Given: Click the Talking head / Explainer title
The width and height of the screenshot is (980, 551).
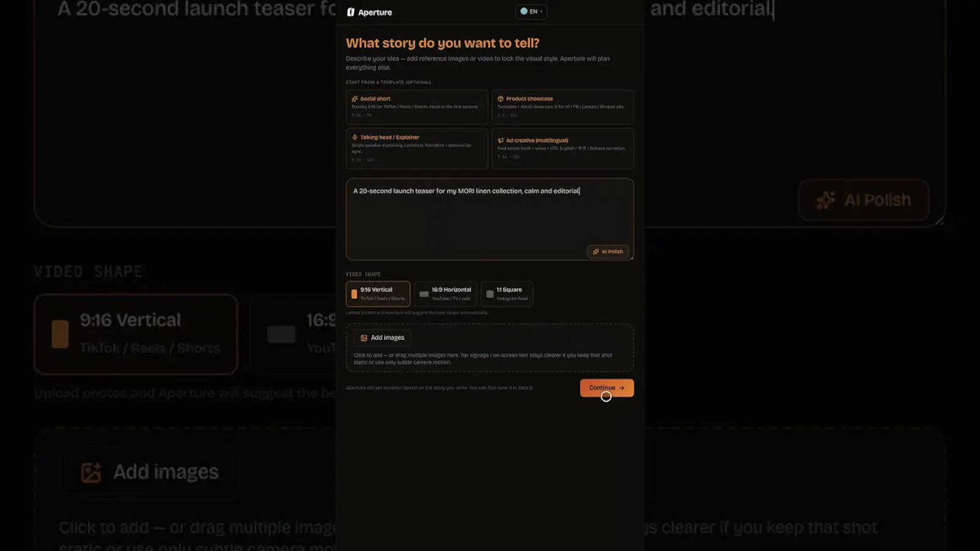Looking at the screenshot, I should click(390, 137).
